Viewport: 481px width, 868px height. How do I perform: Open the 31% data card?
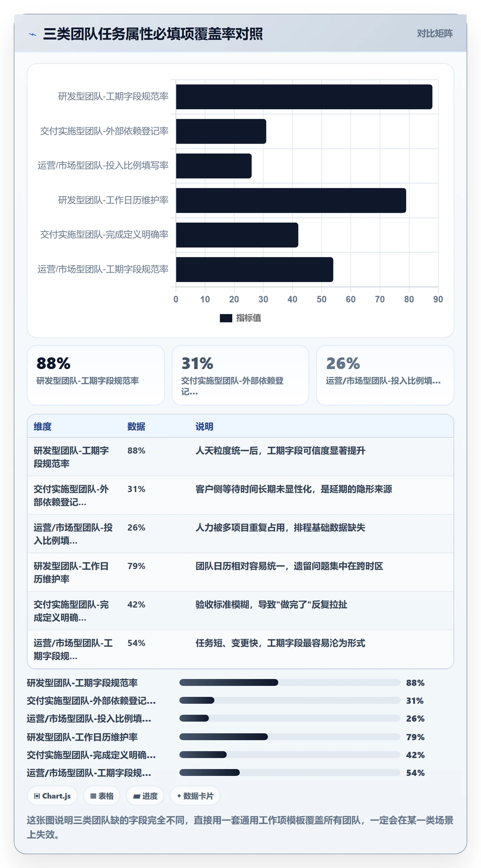(240, 375)
